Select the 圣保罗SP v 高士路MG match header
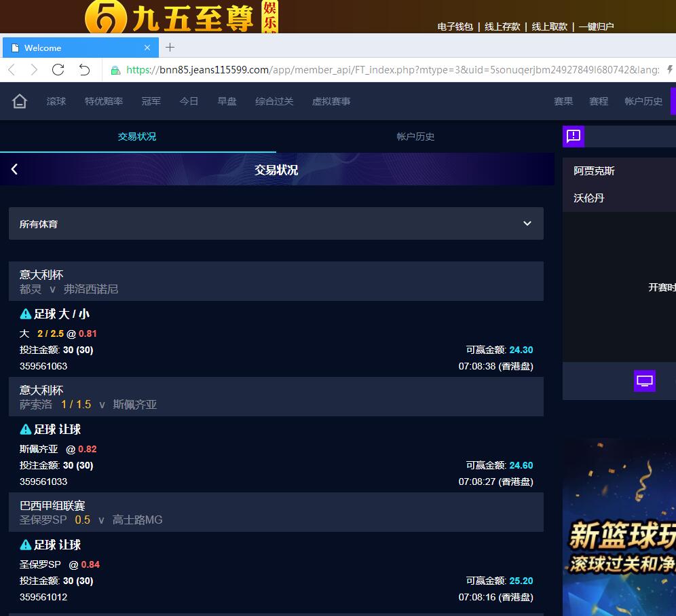This screenshot has height=616, width=676. (x=276, y=512)
